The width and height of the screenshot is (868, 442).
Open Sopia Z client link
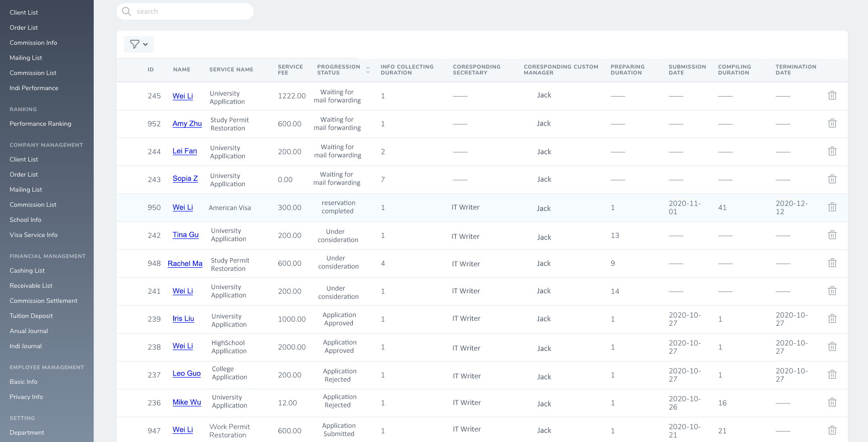(x=185, y=178)
